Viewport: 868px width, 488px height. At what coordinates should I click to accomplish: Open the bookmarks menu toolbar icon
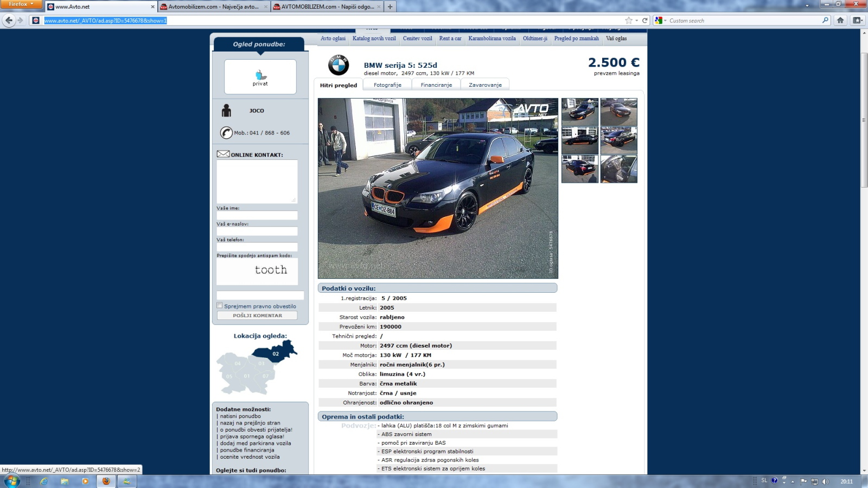coord(858,20)
